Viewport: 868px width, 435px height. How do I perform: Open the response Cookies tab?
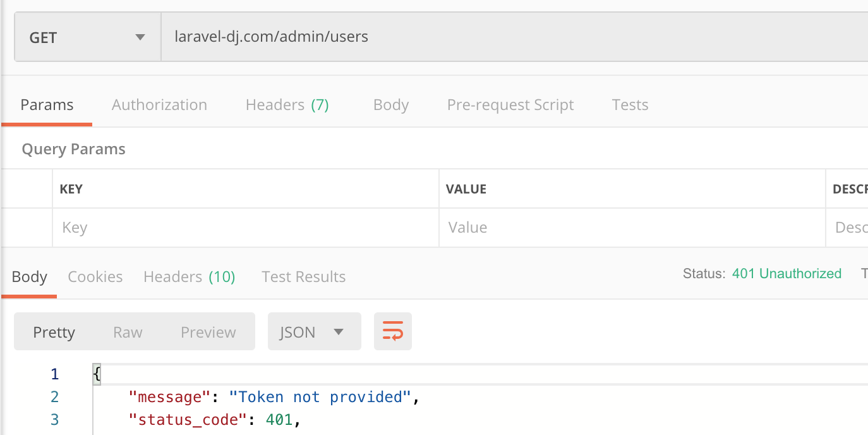pyautogui.click(x=95, y=277)
